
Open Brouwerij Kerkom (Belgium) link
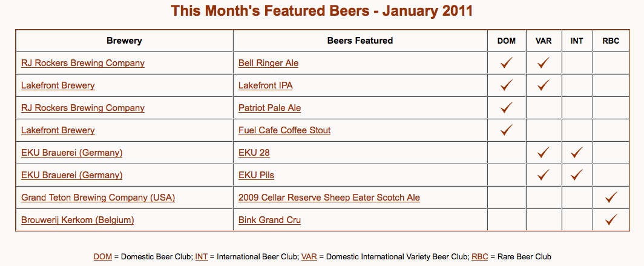77,220
